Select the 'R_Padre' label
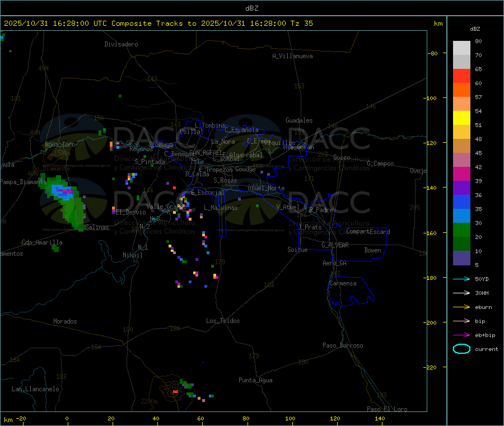 click(321, 210)
